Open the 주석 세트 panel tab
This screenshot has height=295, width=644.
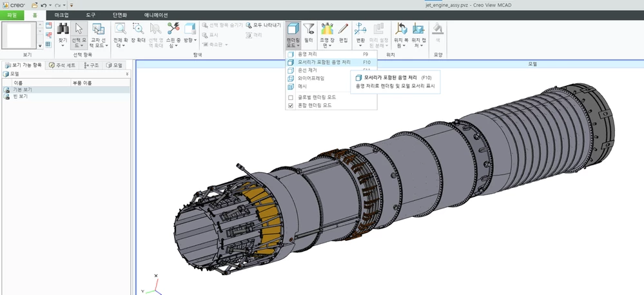[62, 65]
